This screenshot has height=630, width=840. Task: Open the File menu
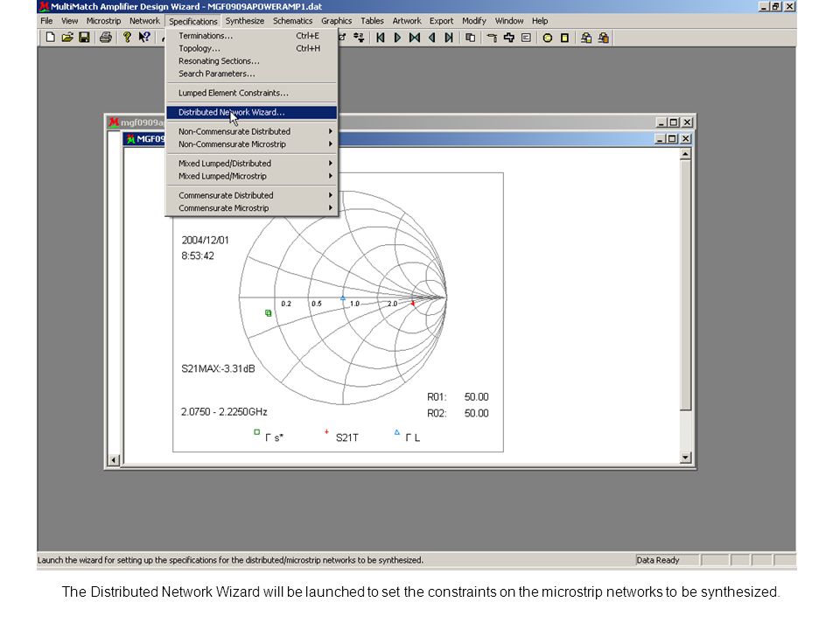tap(46, 21)
